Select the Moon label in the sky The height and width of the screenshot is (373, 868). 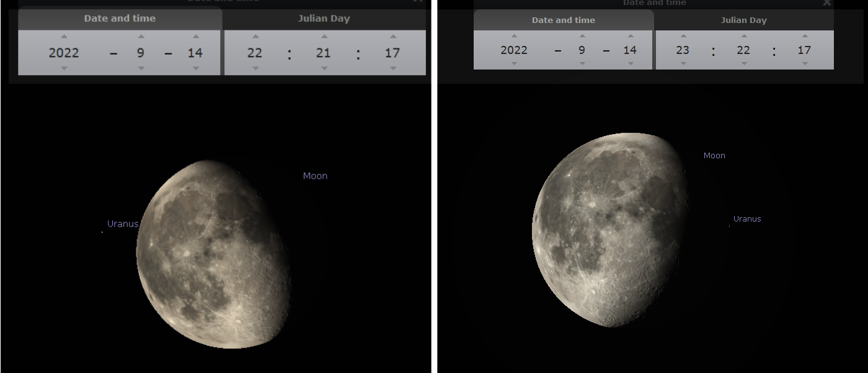[x=315, y=176]
